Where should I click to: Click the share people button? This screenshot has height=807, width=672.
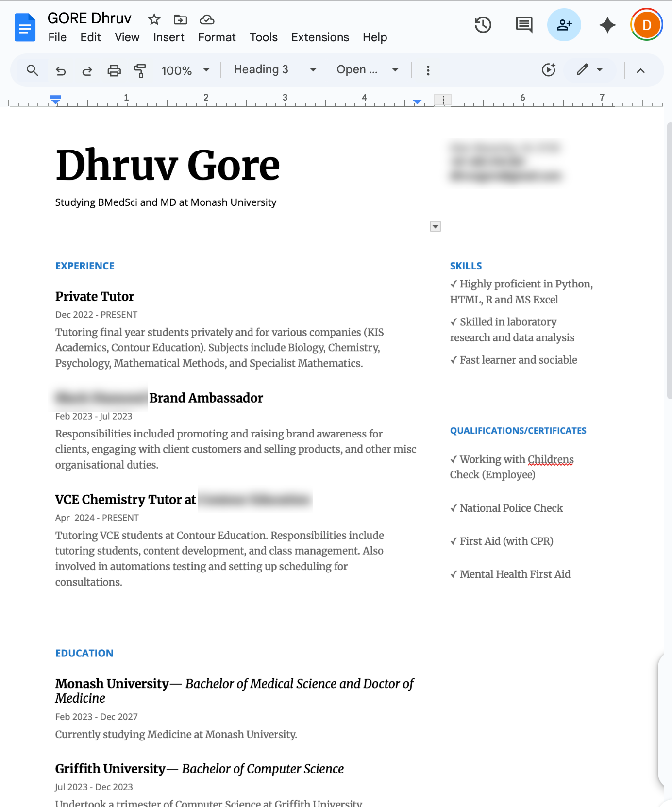pyautogui.click(x=564, y=25)
